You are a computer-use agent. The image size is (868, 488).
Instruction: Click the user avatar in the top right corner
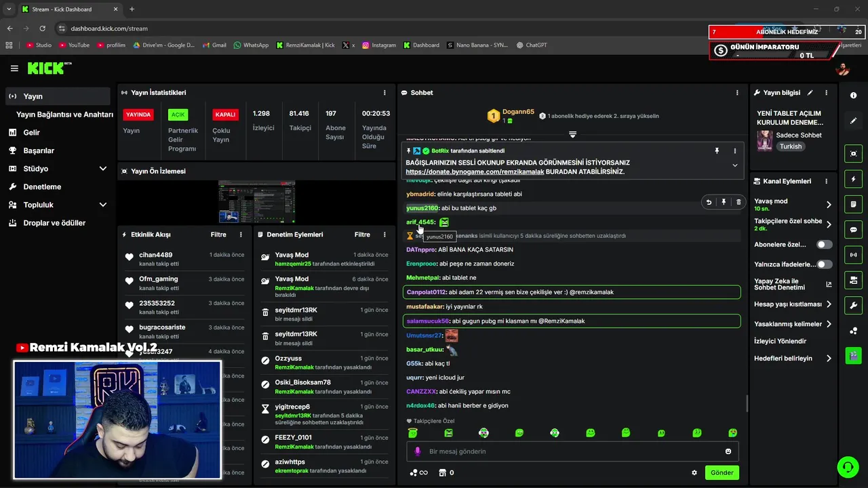[843, 68]
